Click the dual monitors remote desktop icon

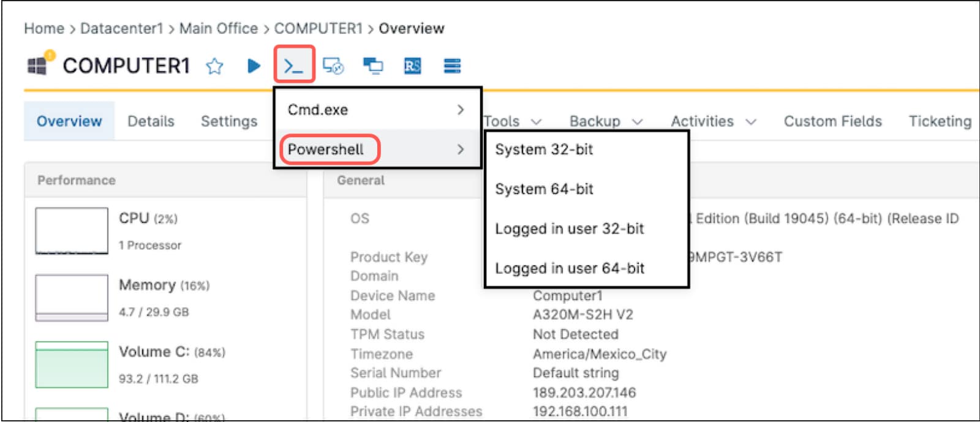pyautogui.click(x=373, y=66)
